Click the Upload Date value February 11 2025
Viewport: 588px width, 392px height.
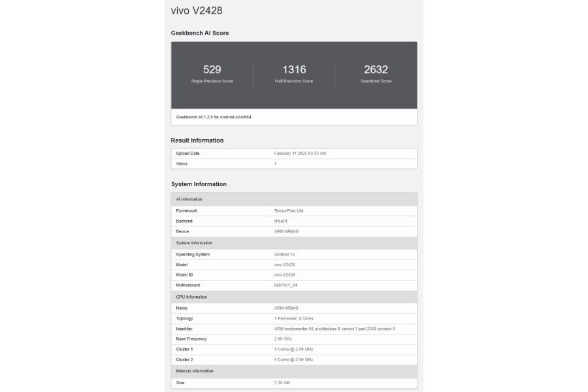click(x=300, y=154)
